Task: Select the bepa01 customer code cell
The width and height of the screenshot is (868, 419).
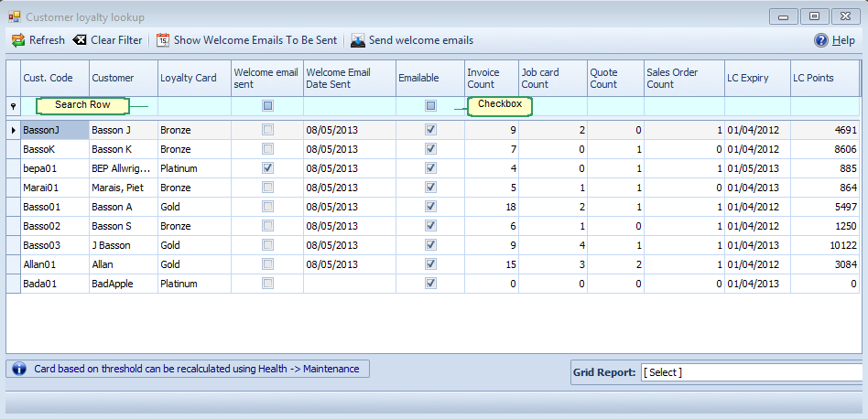Action: (x=55, y=168)
